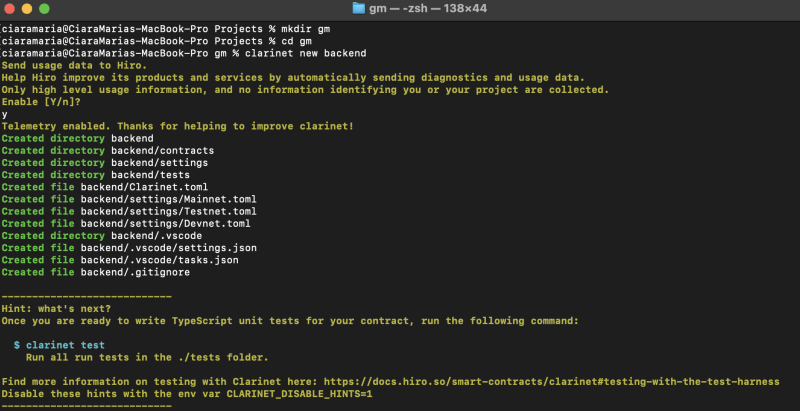Click the 'Help Hiro improve its products' line

pos(293,78)
